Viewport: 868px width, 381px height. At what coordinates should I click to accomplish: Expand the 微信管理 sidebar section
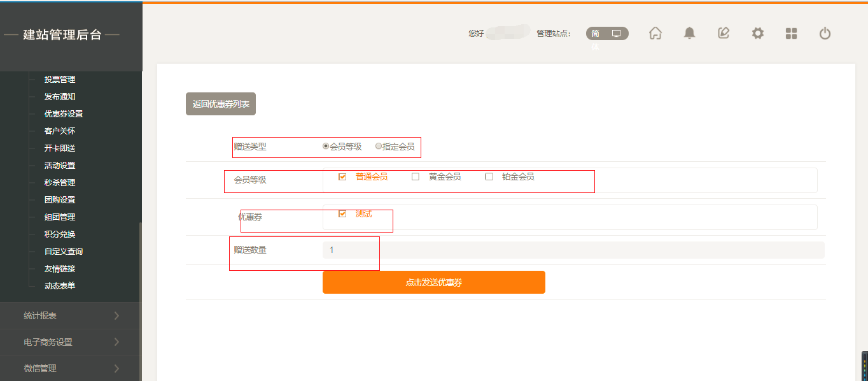coord(70,368)
